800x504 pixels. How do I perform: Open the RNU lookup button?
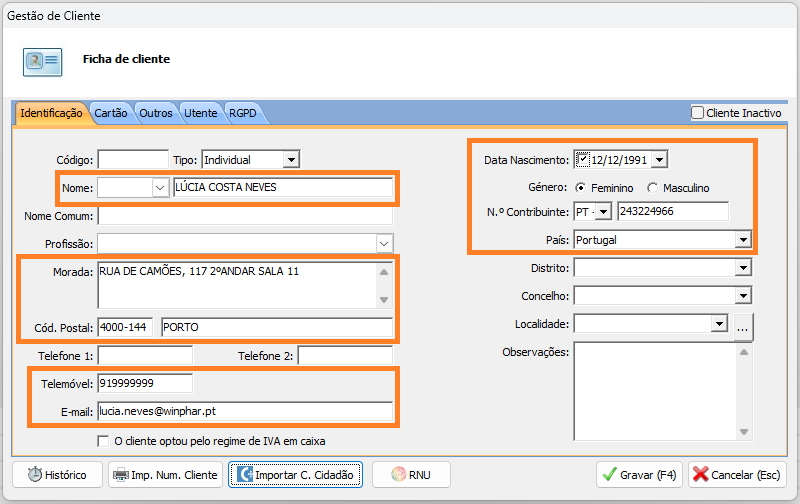(411, 475)
